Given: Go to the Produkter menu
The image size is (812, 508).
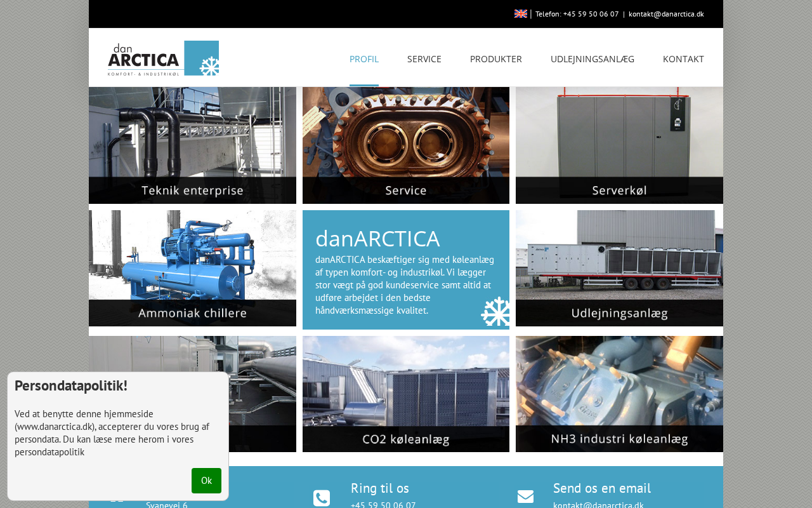Looking at the screenshot, I should click(496, 59).
